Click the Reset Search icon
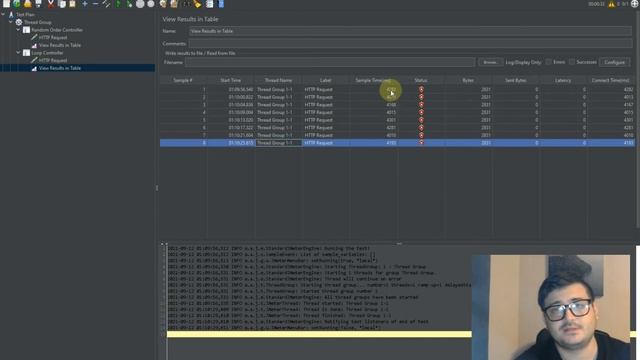Image resolution: width=640 pixels, height=360 pixels. [x=198, y=4]
